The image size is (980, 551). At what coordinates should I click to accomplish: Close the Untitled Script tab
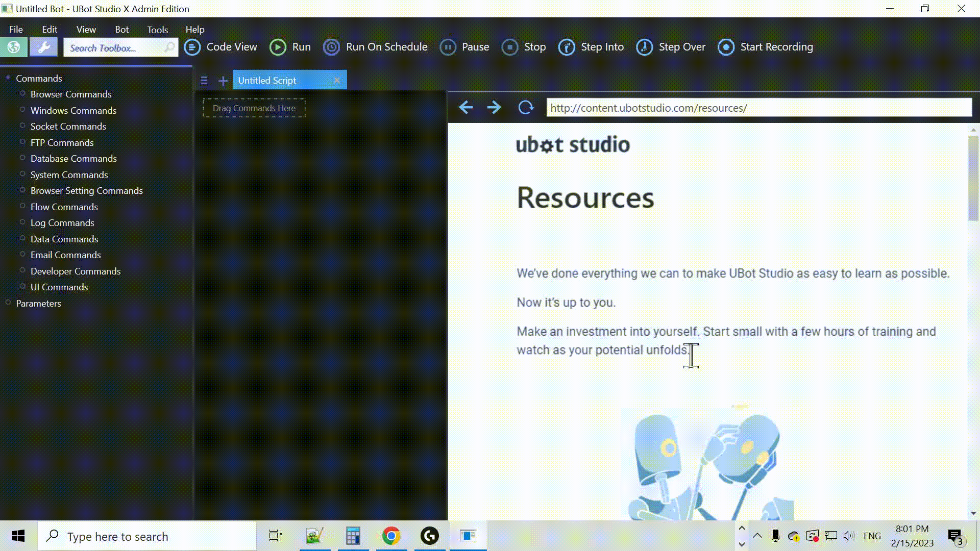click(337, 80)
